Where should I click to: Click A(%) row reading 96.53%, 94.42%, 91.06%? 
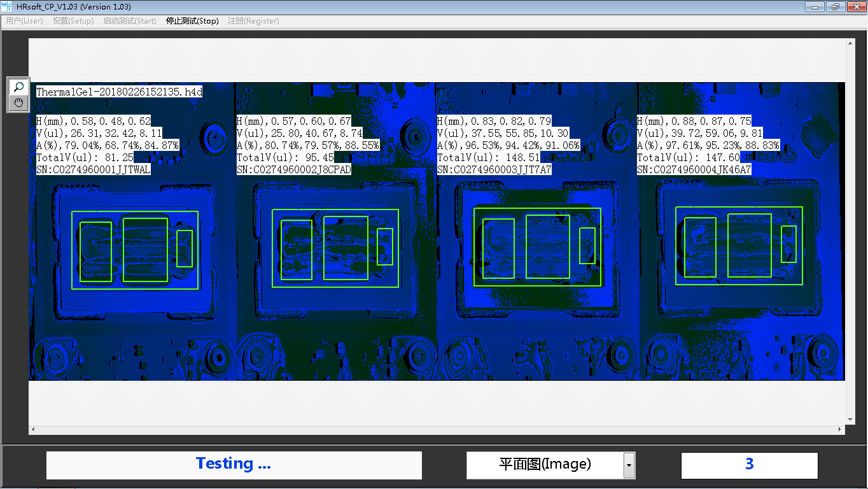pos(508,145)
